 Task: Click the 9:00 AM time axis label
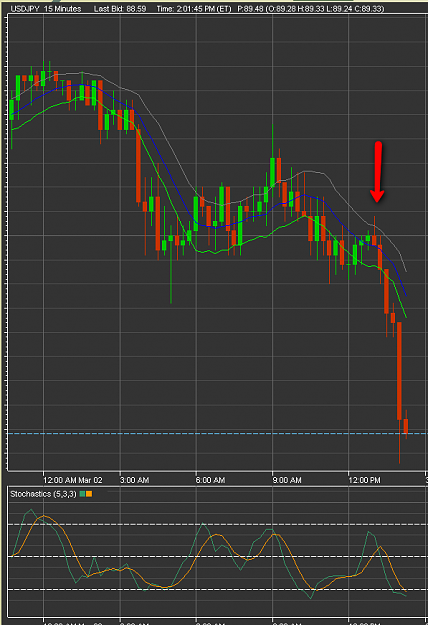(x=287, y=480)
